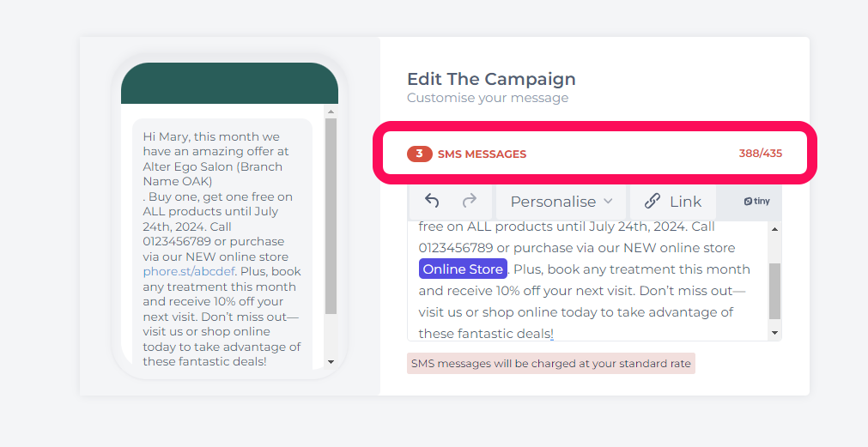Click the phone preview scrollbar up arrow
The height and width of the screenshot is (447, 868).
[331, 112]
